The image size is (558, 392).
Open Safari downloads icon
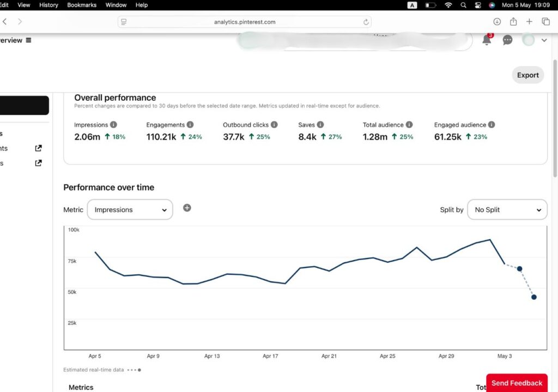[497, 22]
